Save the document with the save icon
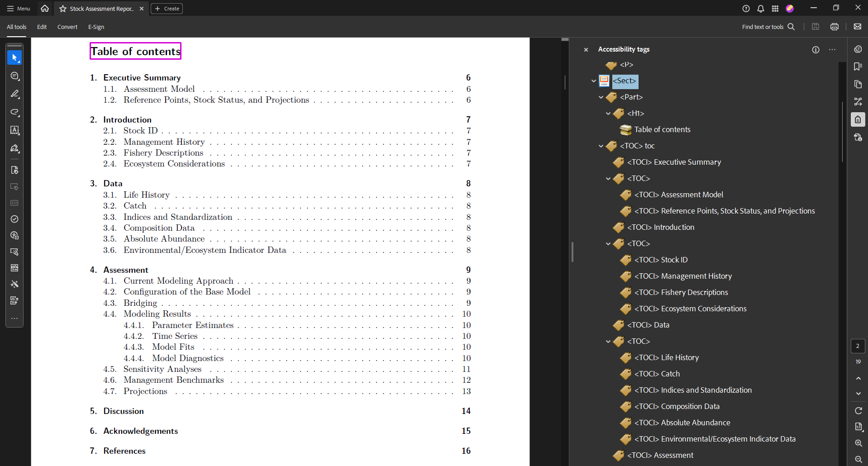 (x=816, y=27)
